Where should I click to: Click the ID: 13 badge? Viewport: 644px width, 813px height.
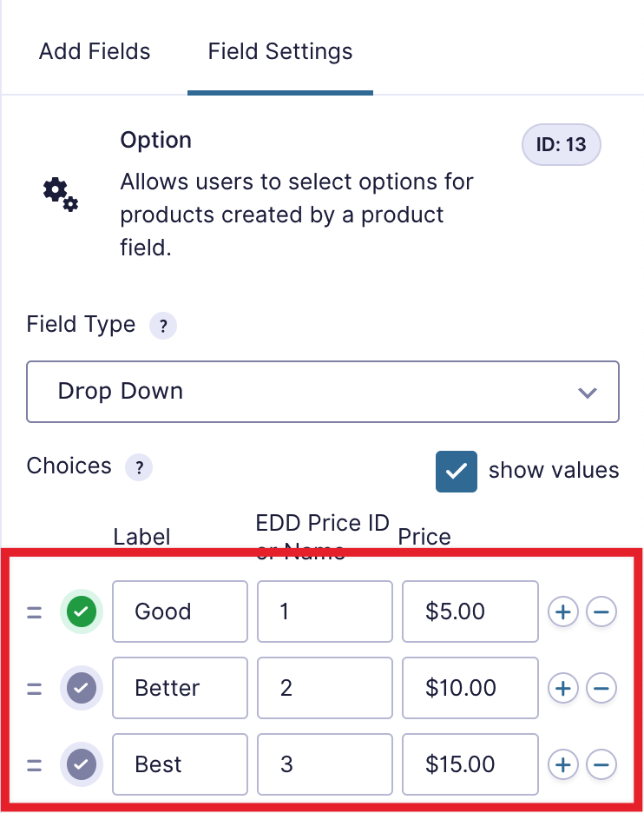pos(561,145)
